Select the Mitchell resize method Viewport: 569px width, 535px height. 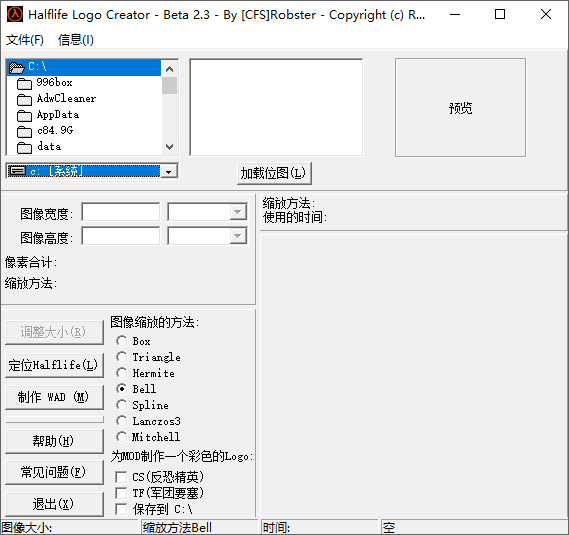click(122, 437)
